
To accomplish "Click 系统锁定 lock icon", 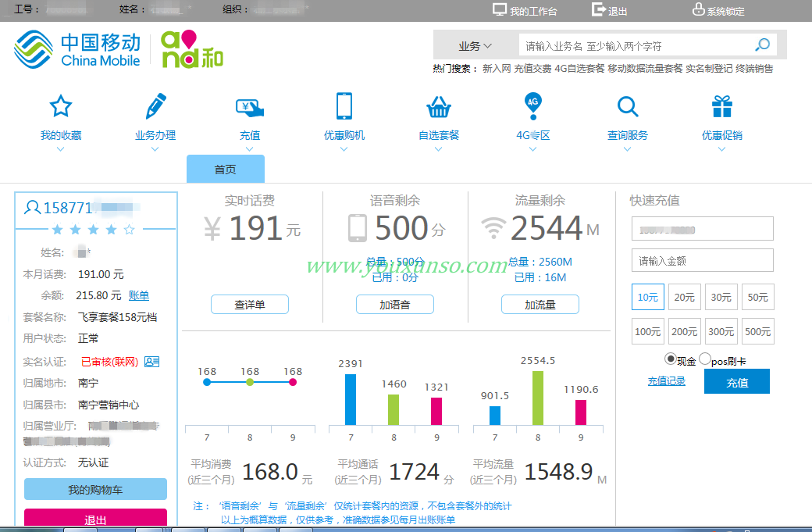I will [699, 9].
